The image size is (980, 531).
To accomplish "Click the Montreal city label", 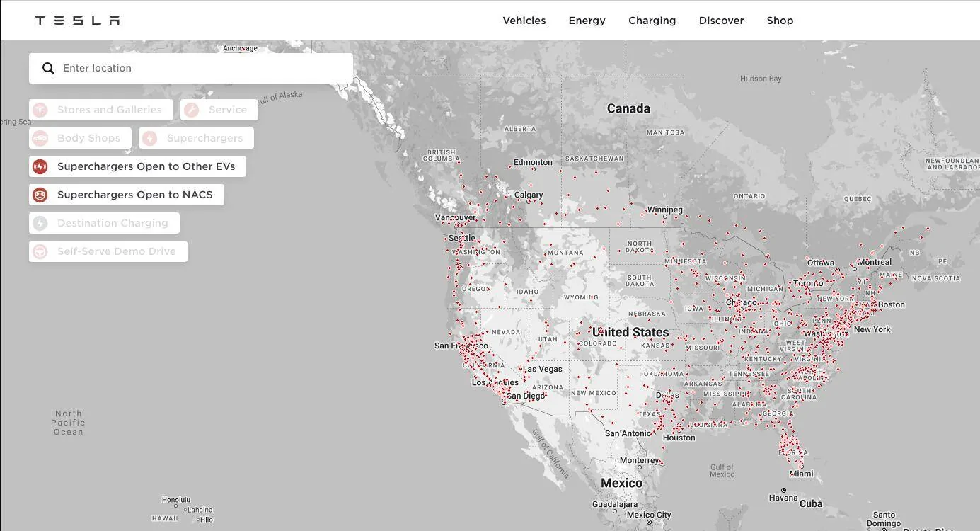I will (x=875, y=262).
